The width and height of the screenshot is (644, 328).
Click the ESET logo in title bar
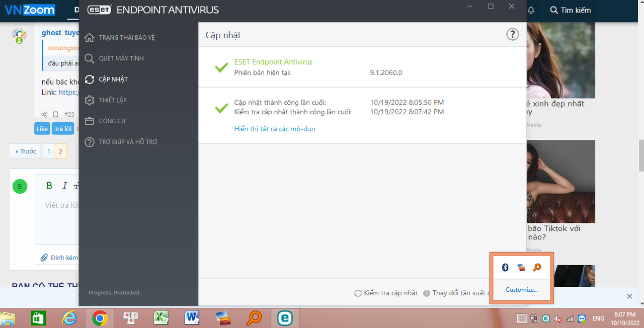point(99,10)
